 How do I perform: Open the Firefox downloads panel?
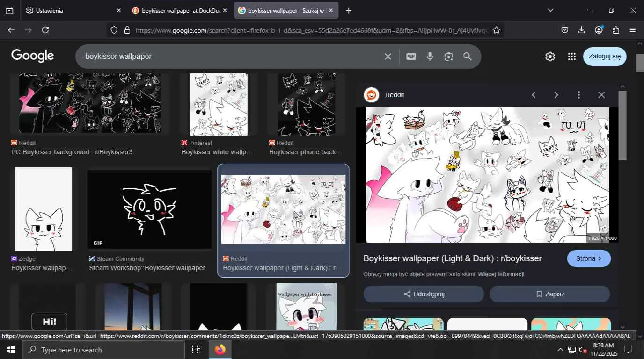point(582,30)
